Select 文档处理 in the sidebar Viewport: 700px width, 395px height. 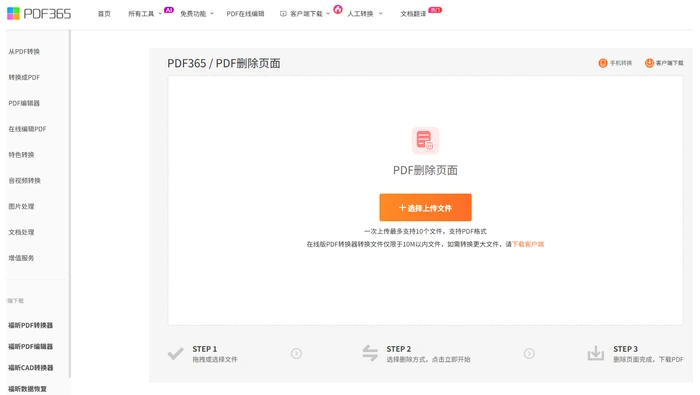coord(21,232)
